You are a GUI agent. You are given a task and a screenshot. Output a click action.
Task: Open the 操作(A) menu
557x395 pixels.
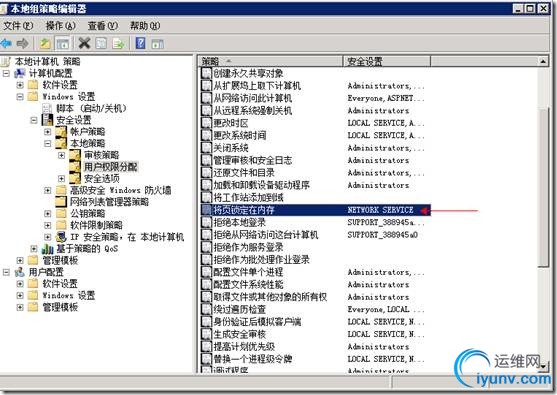pyautogui.click(x=60, y=26)
